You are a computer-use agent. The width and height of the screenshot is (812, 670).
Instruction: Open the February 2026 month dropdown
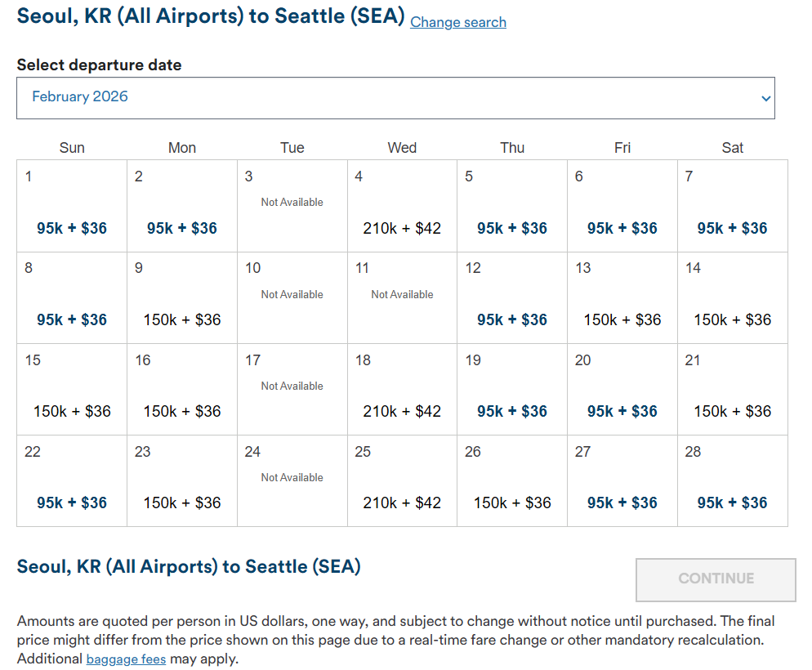pyautogui.click(x=395, y=97)
